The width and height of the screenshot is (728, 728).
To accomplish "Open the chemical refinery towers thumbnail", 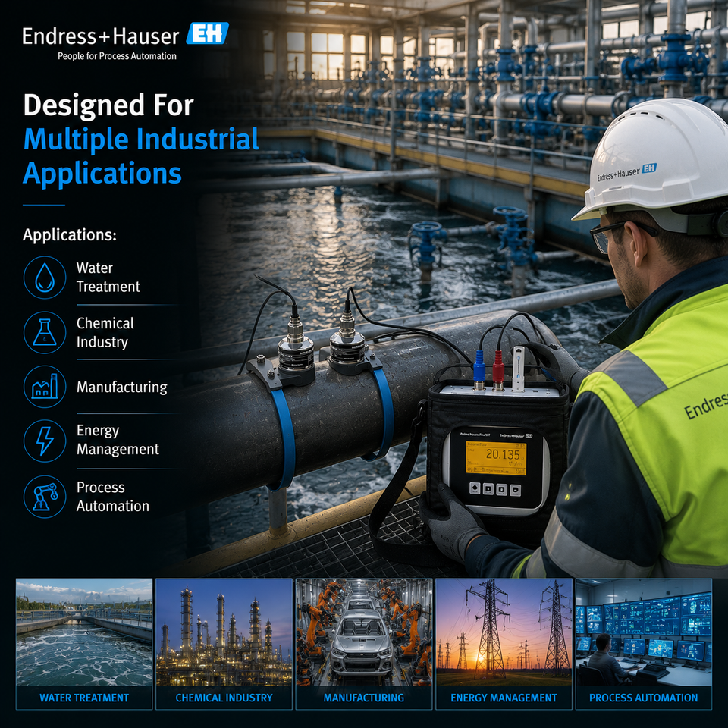I will [x=224, y=632].
